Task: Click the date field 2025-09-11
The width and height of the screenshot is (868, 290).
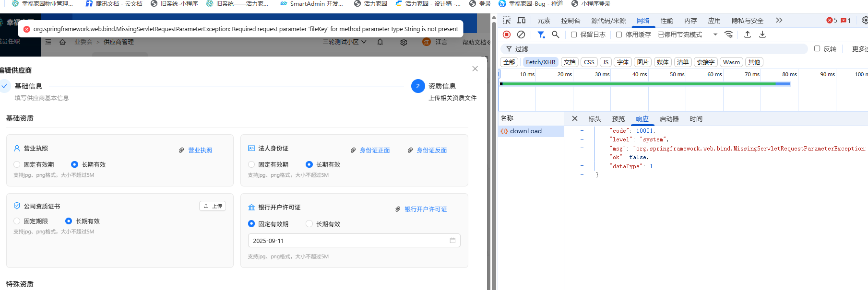Action: (x=354, y=241)
